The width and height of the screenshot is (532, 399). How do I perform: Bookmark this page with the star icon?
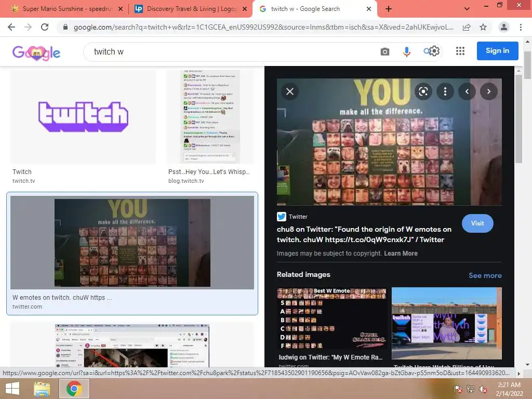click(x=483, y=27)
